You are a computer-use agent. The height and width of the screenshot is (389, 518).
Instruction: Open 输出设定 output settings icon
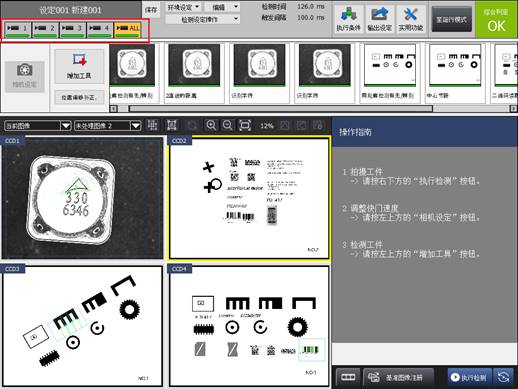(379, 19)
